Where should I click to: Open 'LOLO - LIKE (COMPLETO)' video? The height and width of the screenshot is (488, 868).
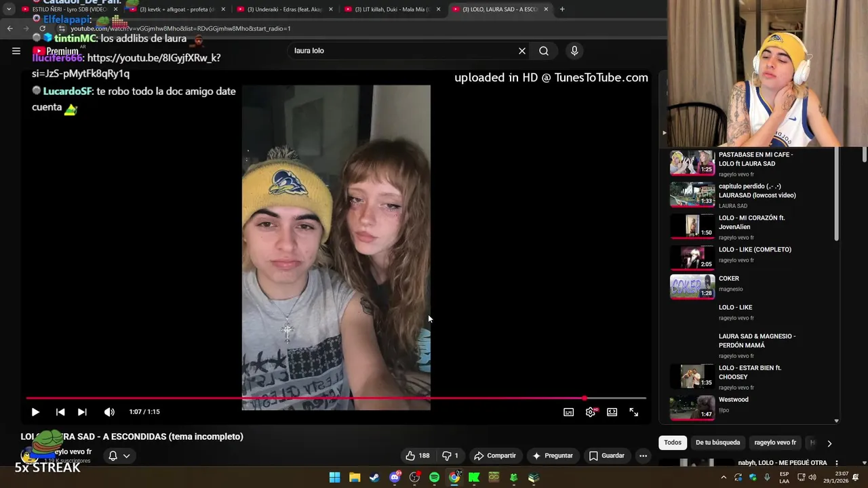[755, 249]
